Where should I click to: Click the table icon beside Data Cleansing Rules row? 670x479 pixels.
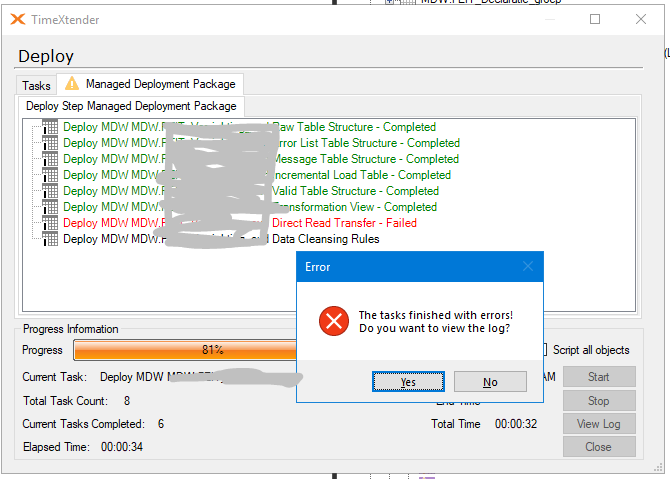click(x=50, y=239)
